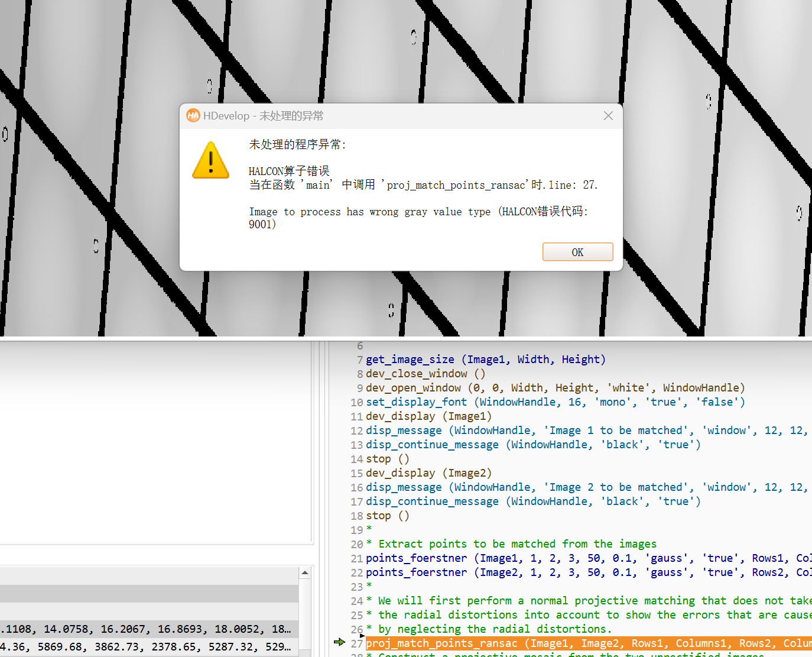Screen dimensions: 812x657
Task: Select code line 10 set_display_font
Action: (556, 402)
